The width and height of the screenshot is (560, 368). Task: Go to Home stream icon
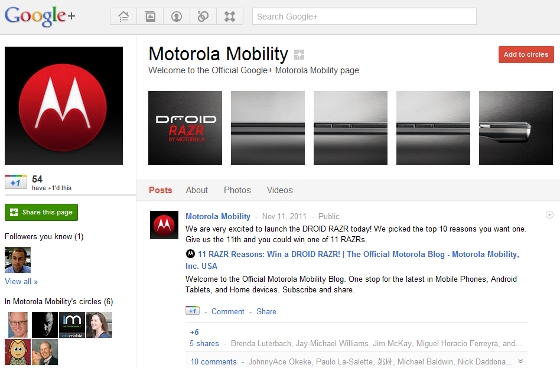(124, 16)
